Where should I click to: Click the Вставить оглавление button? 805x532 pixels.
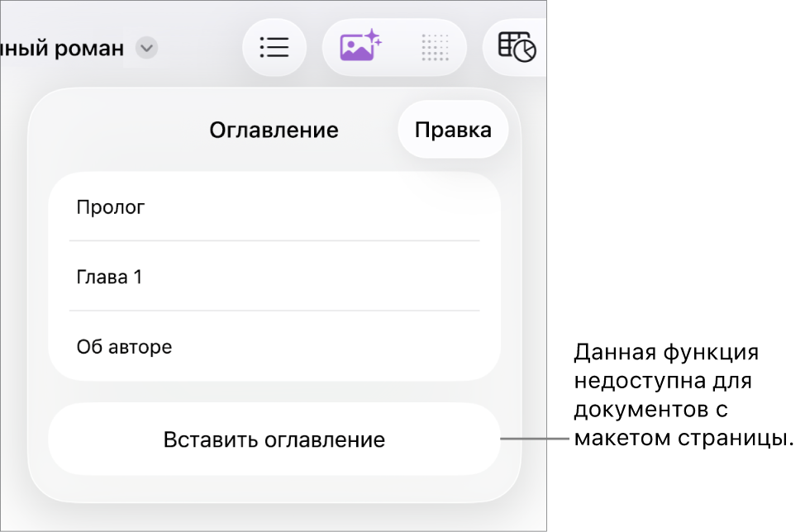coord(274,439)
